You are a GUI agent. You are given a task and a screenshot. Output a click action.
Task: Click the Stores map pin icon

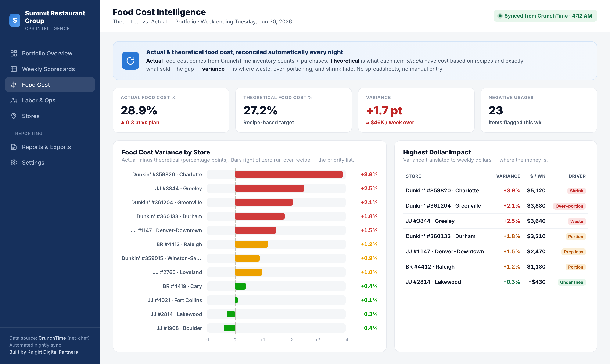pos(14,116)
